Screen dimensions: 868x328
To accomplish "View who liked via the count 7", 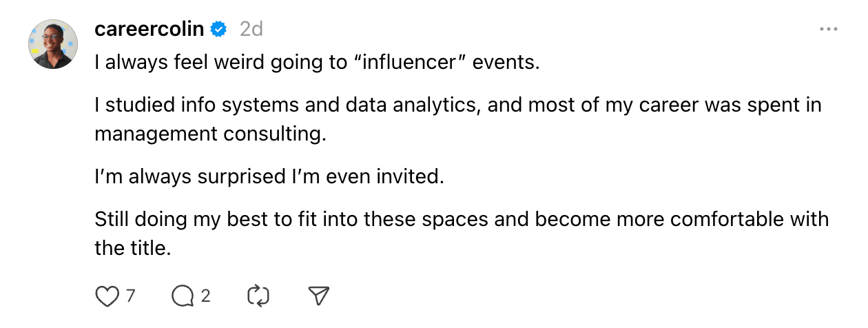I will [130, 296].
